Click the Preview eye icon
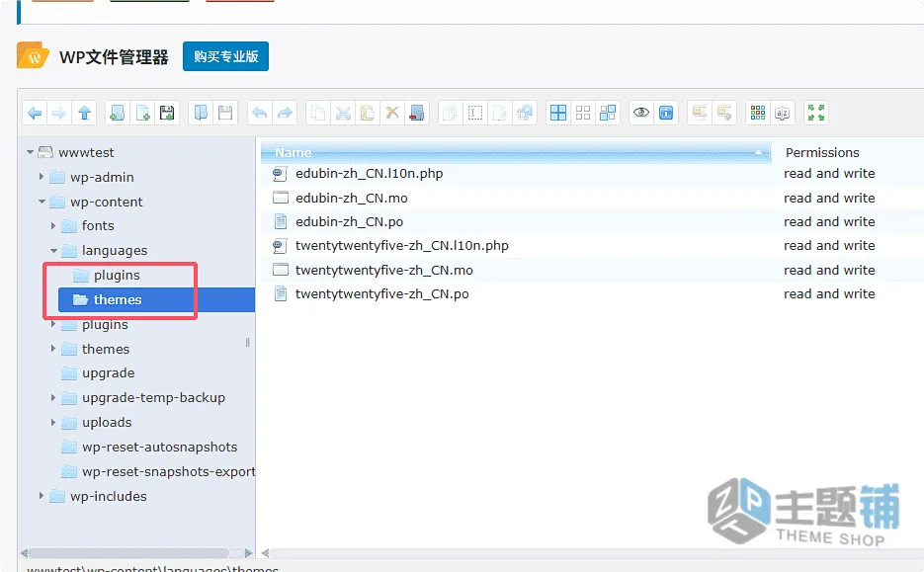This screenshot has height=572, width=924. tap(641, 113)
